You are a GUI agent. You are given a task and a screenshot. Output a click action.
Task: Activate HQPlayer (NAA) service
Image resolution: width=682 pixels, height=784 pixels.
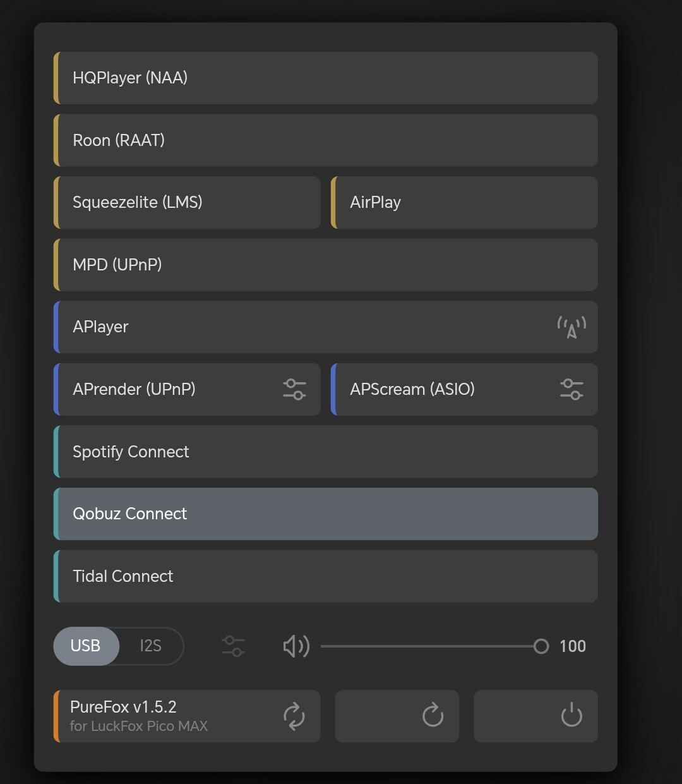325,78
